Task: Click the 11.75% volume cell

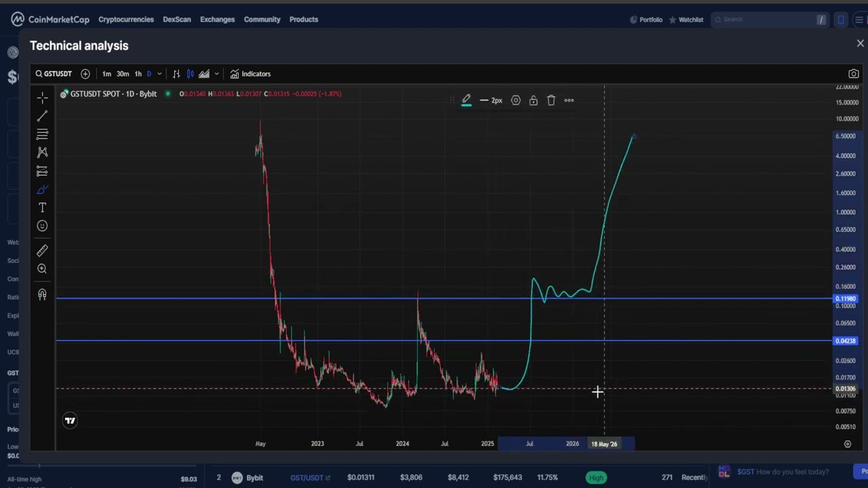Action: [x=547, y=478]
